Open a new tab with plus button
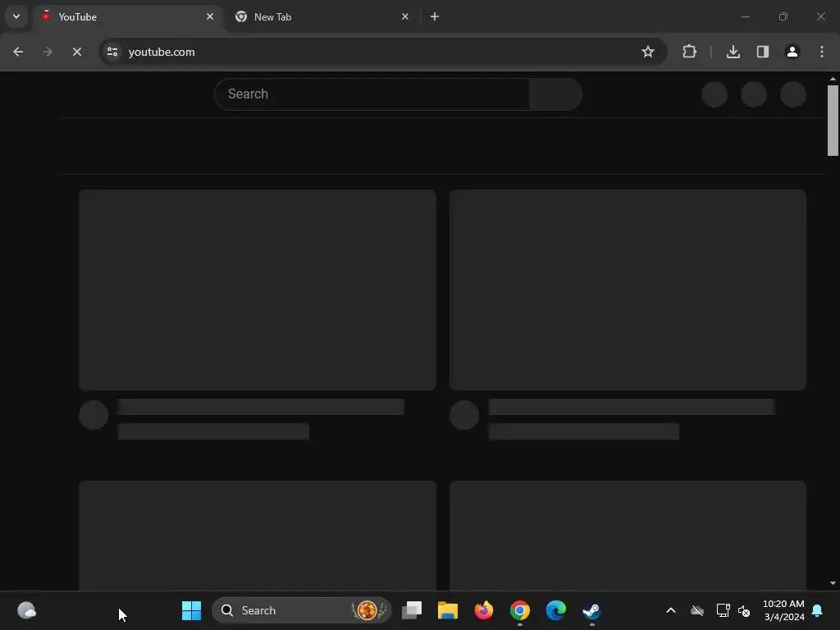The height and width of the screenshot is (630, 840). 435,16
